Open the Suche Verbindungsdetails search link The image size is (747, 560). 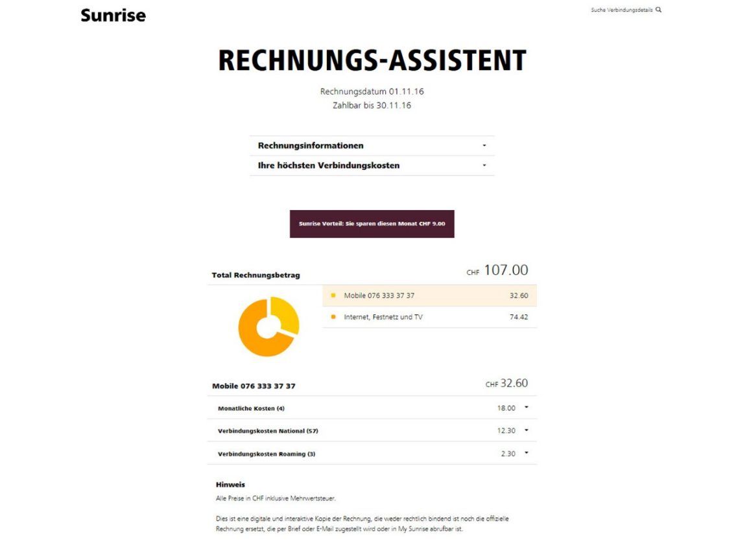click(x=621, y=10)
